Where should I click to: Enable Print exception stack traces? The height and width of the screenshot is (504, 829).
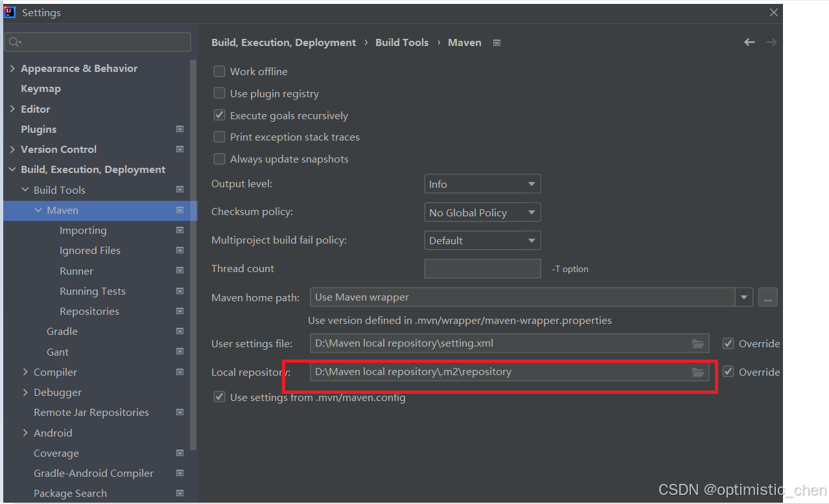pyautogui.click(x=219, y=137)
